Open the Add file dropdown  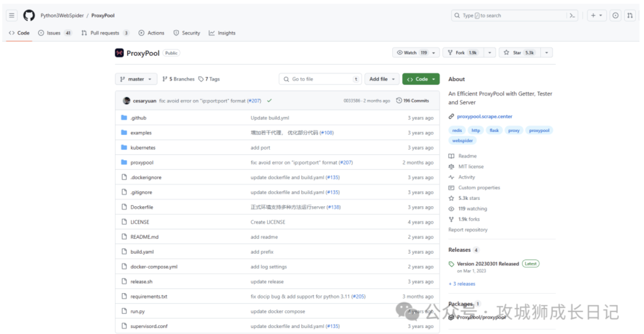(382, 79)
